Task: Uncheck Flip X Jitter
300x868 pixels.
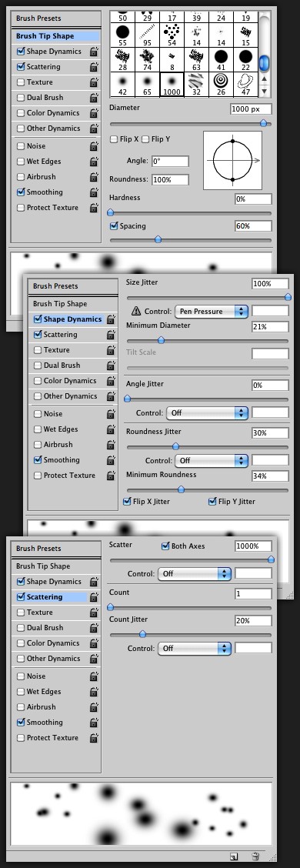Action: coord(128,502)
